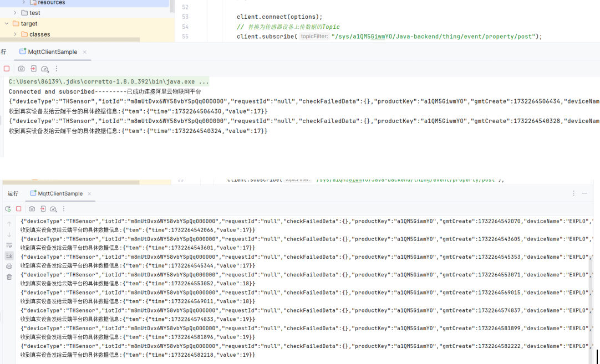Expand the classes folder

(15, 34)
